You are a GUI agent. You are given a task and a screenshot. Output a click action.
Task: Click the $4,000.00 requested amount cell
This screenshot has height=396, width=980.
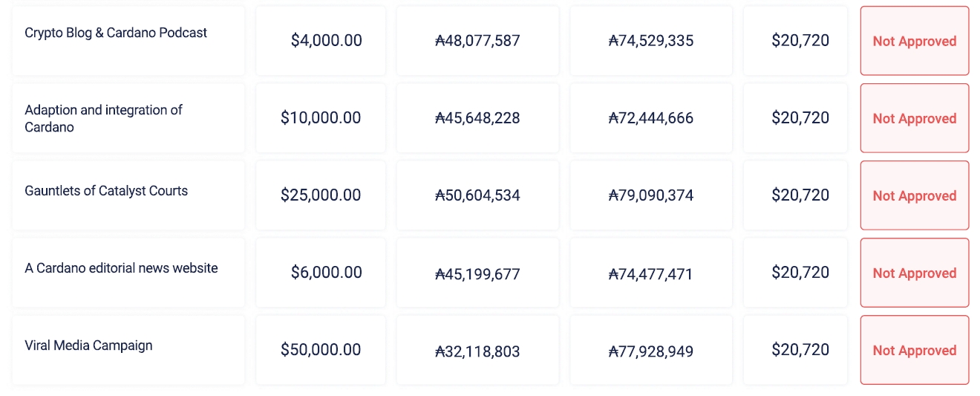(326, 41)
